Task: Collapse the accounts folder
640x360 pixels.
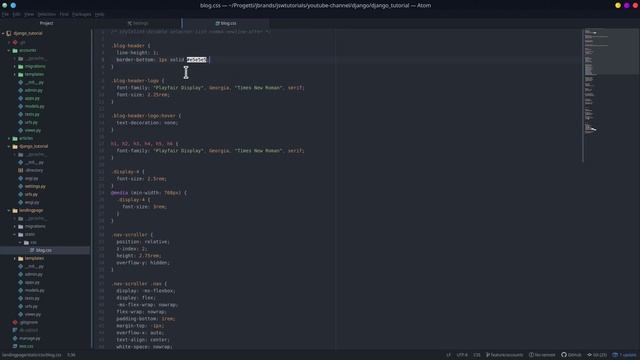Action: point(9,50)
